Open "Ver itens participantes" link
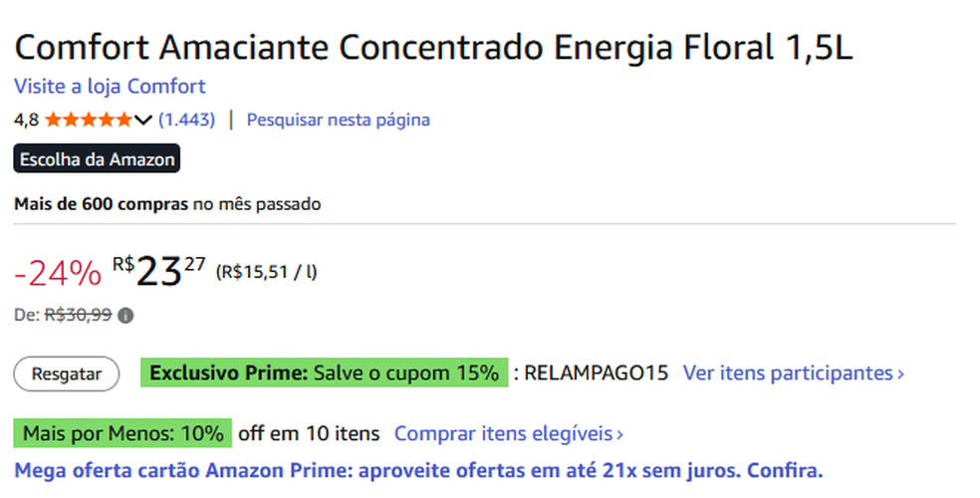 tap(793, 373)
